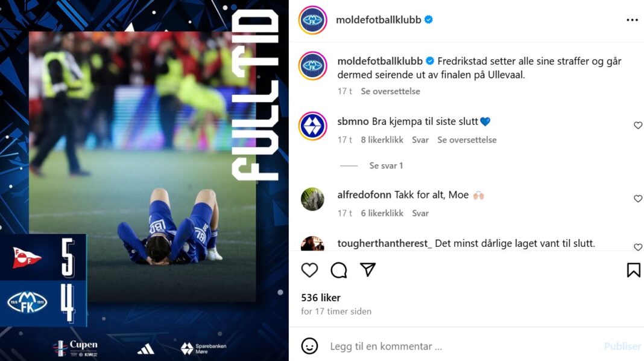Screen dimensions: 644x361
Task: Save the post with the bookmark icon
Action: [633, 270]
